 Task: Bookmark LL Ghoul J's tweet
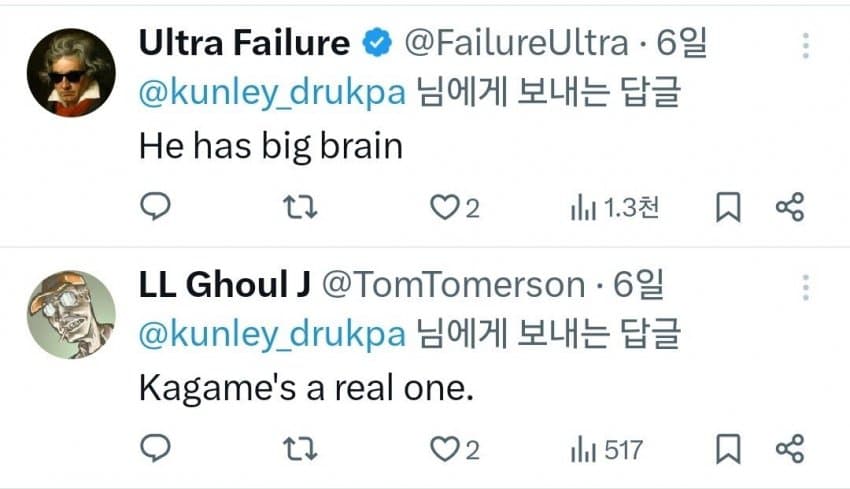point(728,450)
